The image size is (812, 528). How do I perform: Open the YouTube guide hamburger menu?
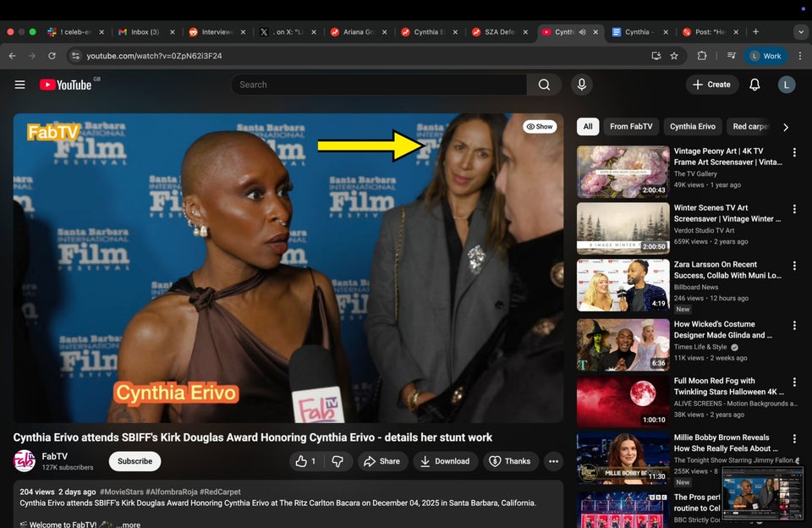19,85
